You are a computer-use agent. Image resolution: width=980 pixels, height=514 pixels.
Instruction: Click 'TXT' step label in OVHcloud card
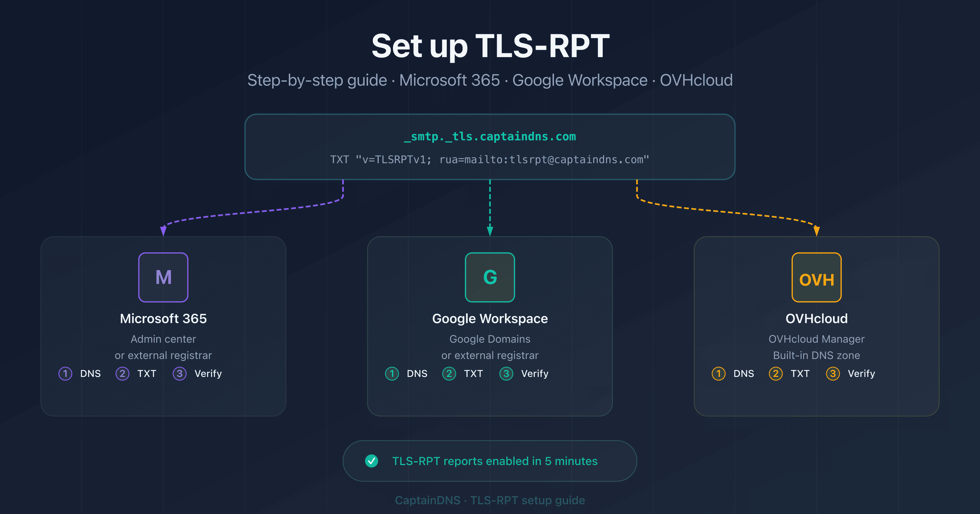[800, 373]
